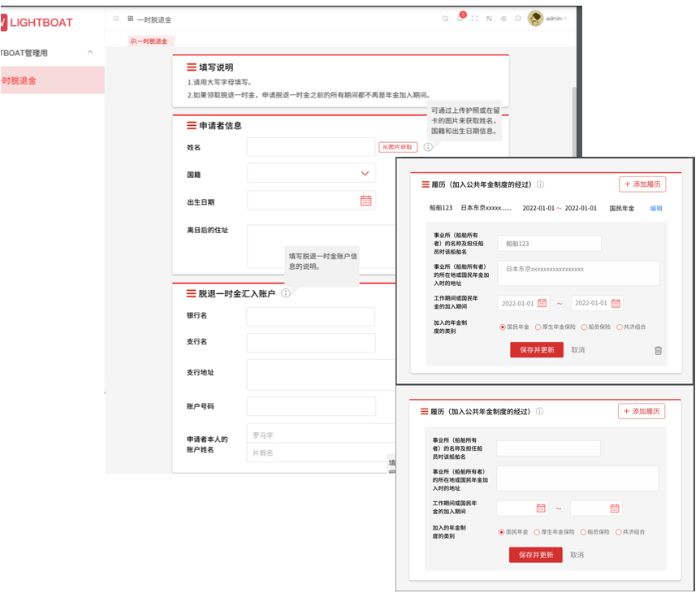This screenshot has height=593, width=700.
Task: Select 船员保险 radio in upper history panel
Action: [584, 327]
